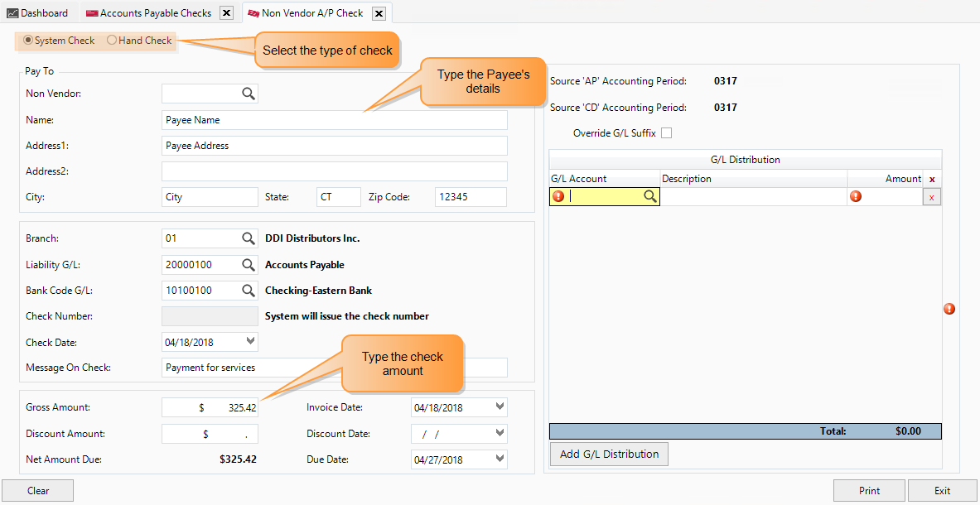This screenshot has height=505, width=980.
Task: Click the G/L Account search magnifier
Action: point(650,196)
